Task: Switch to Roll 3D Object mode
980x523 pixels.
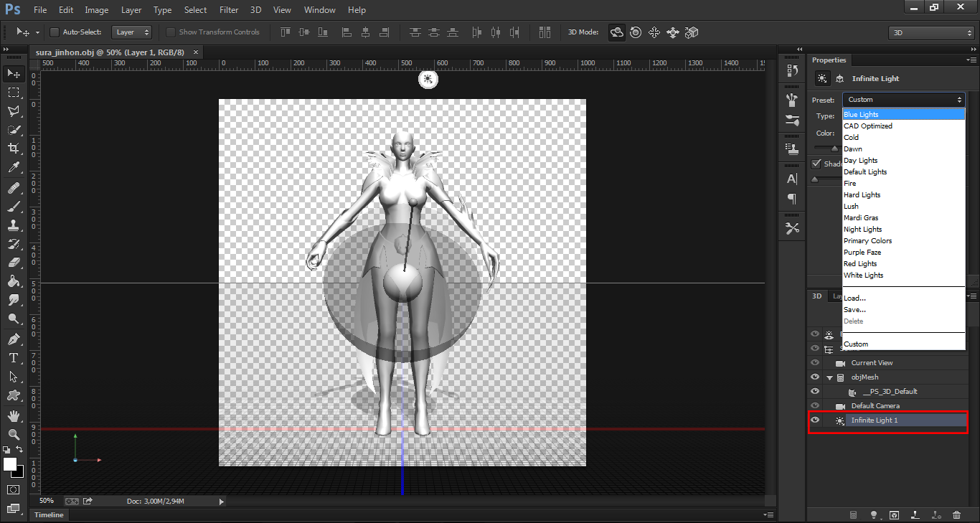Action: point(636,32)
